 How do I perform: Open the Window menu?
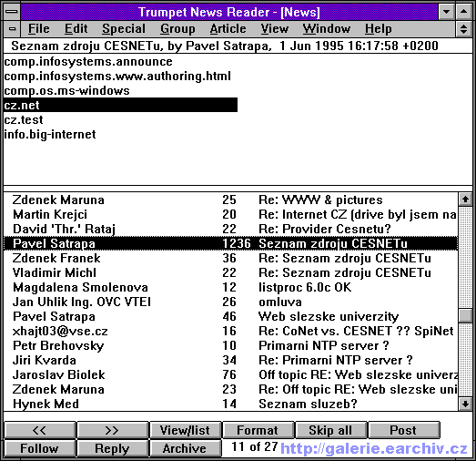tap(327, 29)
